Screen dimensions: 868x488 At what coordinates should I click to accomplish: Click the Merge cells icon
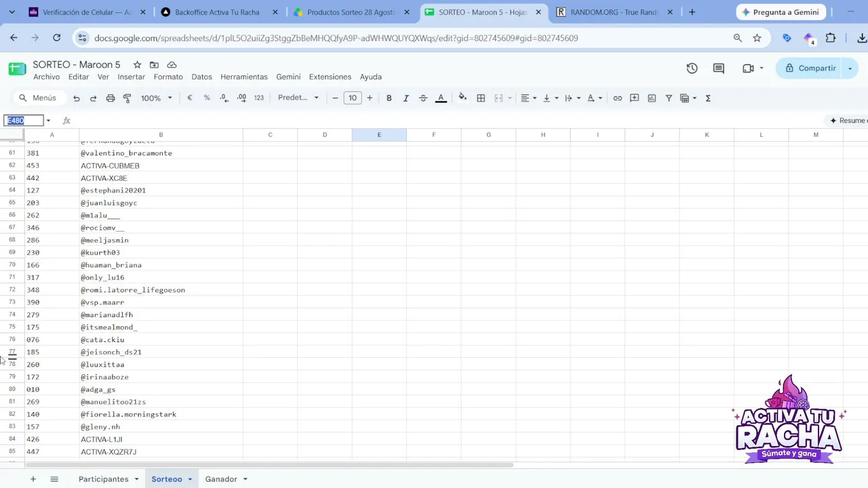pos(498,98)
